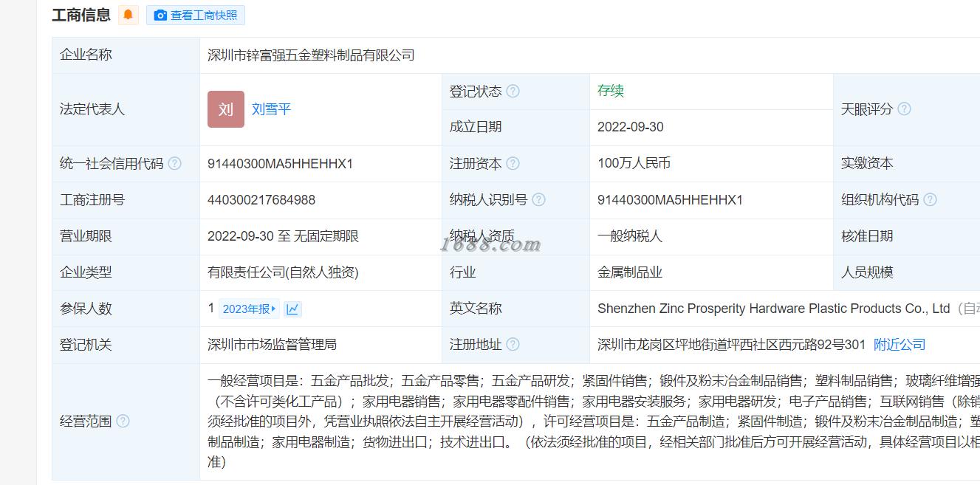The width and height of the screenshot is (980, 485).
Task: Open 查看工商快照 snapshot button
Action: (196, 15)
